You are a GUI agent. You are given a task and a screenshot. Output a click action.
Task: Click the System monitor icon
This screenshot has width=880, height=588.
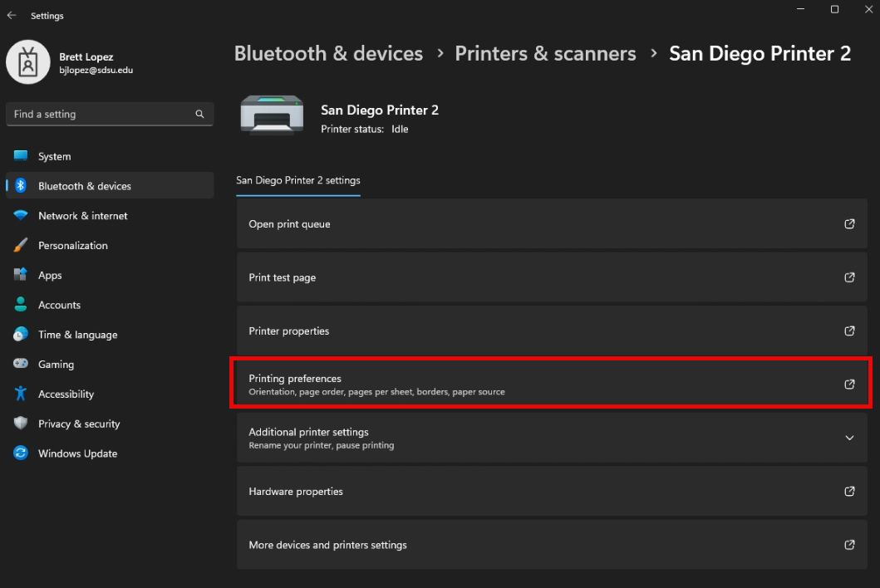point(21,156)
